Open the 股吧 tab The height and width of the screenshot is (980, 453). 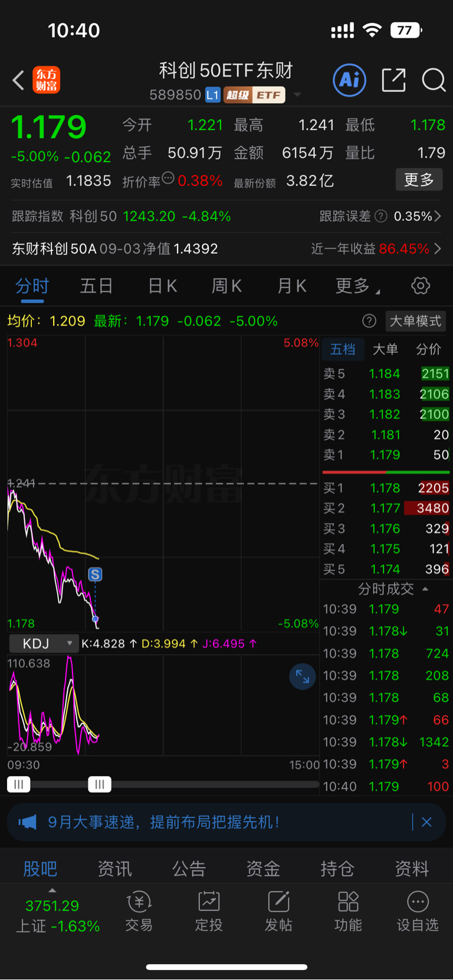(x=40, y=868)
